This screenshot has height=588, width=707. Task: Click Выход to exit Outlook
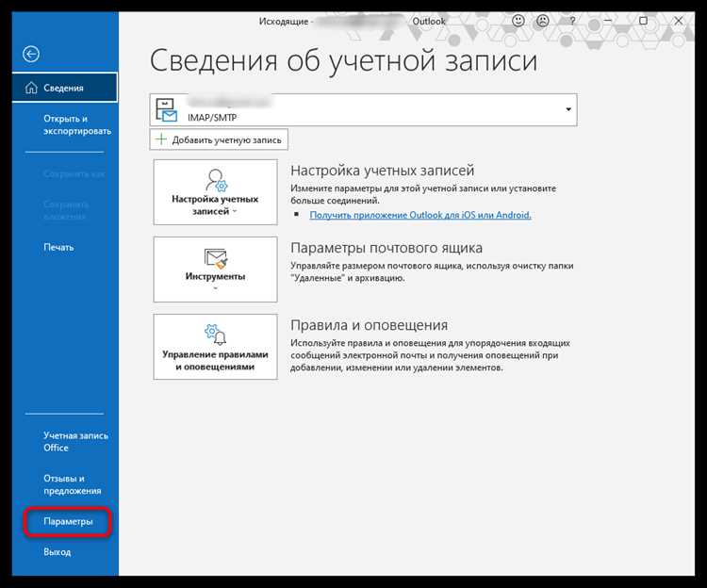tap(57, 551)
